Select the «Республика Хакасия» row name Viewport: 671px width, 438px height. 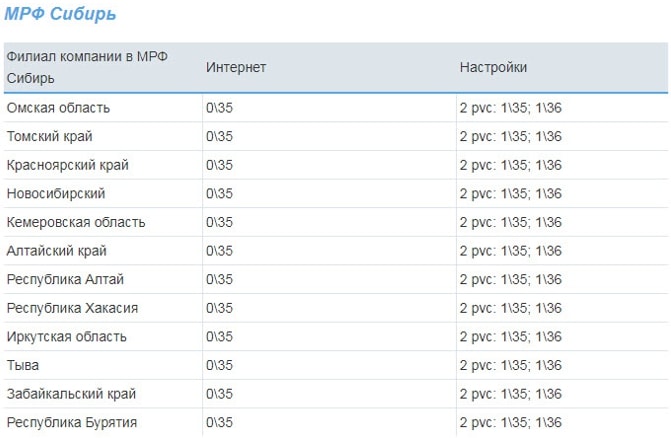[x=72, y=308]
